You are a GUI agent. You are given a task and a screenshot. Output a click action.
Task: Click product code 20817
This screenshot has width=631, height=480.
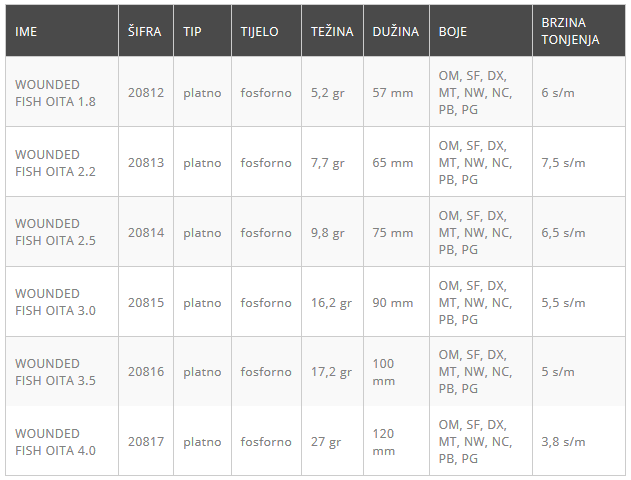[x=145, y=442]
